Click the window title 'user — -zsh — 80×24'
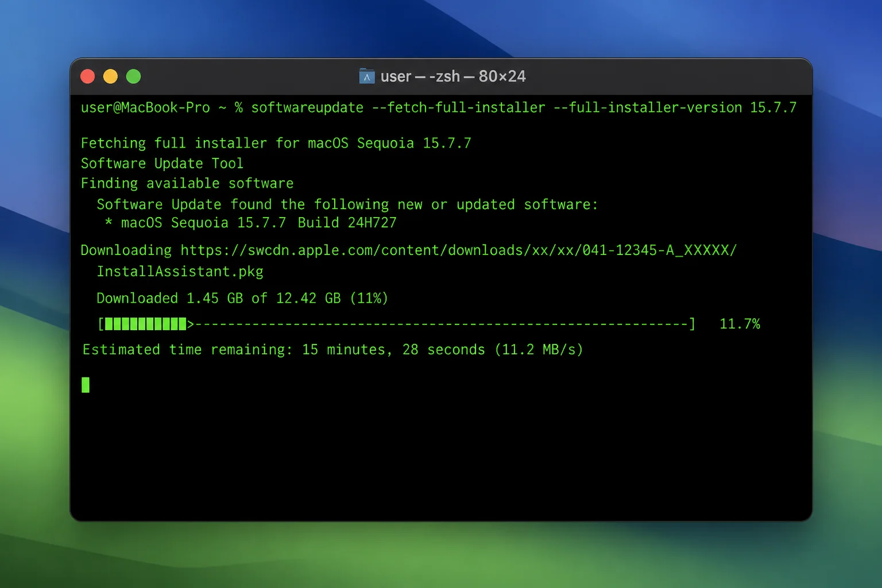882x588 pixels. [x=453, y=76]
